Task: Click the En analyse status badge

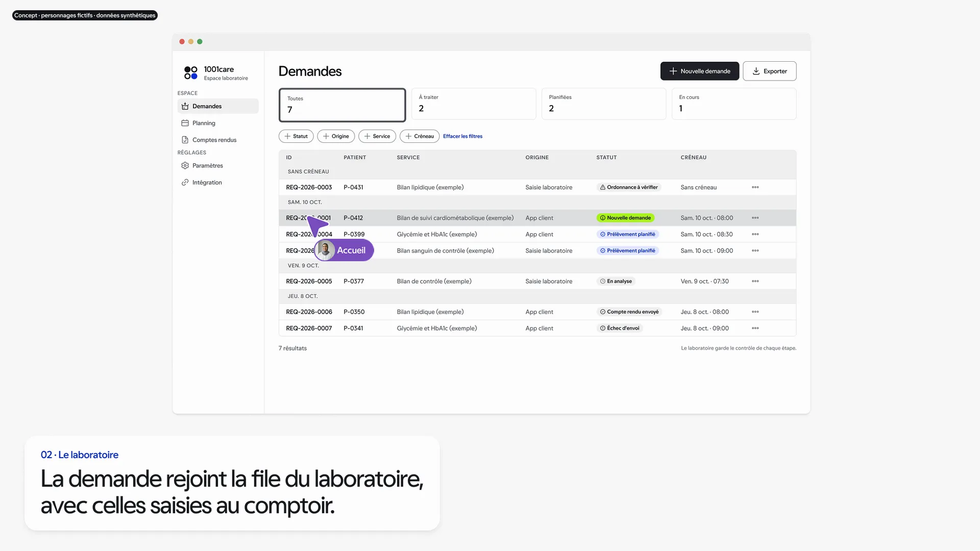Action: (616, 281)
